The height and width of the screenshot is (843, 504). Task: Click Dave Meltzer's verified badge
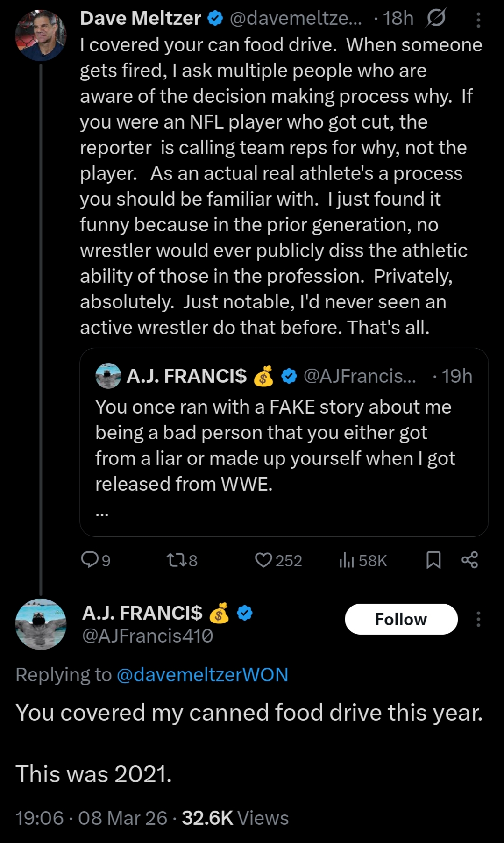(x=214, y=19)
